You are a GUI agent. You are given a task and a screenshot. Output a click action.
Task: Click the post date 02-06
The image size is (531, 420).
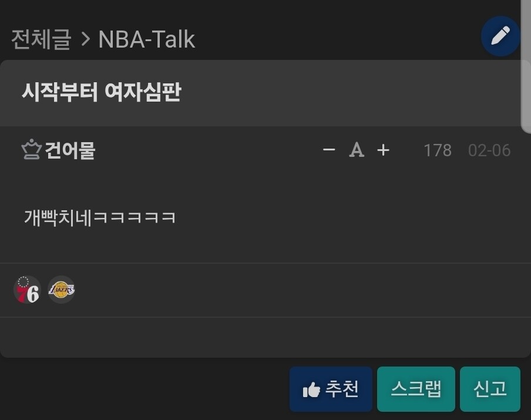click(489, 150)
